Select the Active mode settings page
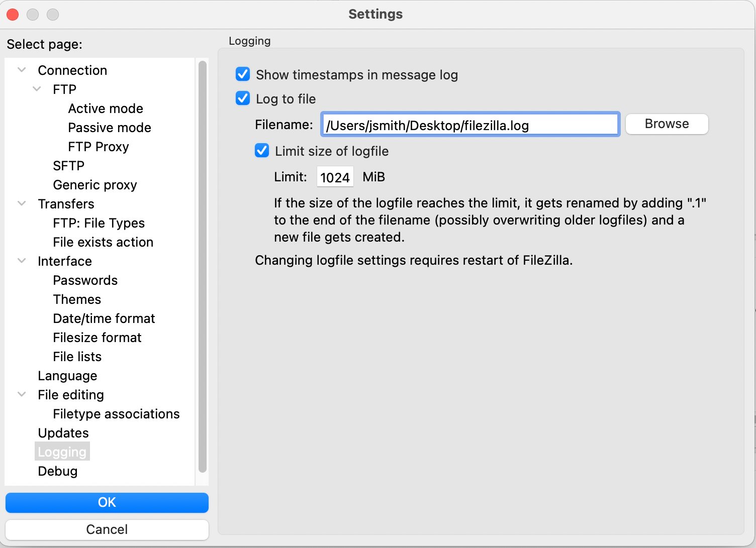 tap(105, 108)
